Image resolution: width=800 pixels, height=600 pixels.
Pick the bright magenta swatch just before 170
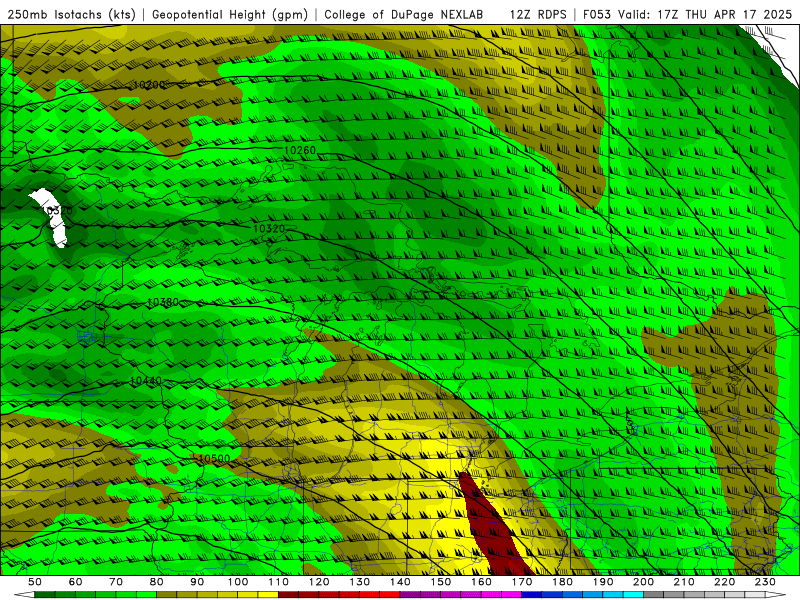pyautogui.click(x=511, y=595)
